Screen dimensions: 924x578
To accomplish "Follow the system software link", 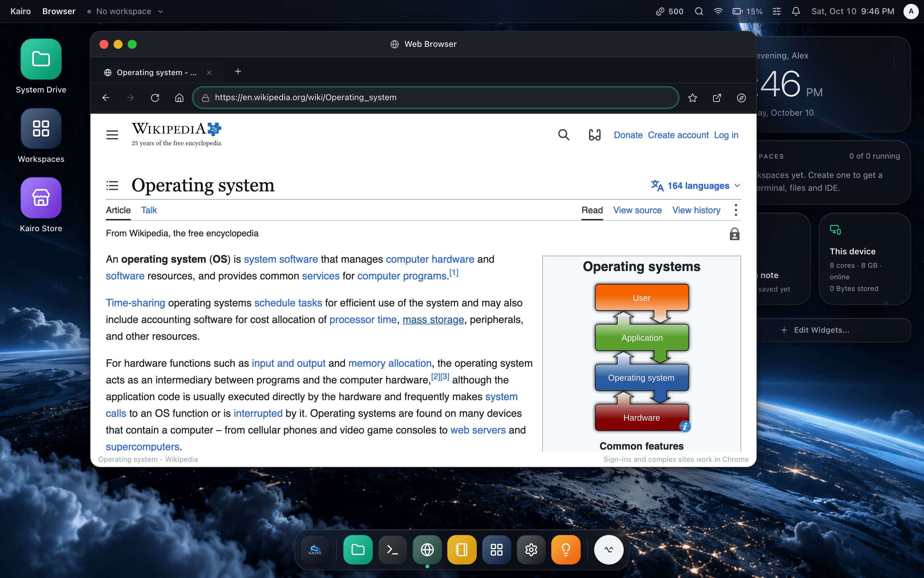I will tap(281, 259).
